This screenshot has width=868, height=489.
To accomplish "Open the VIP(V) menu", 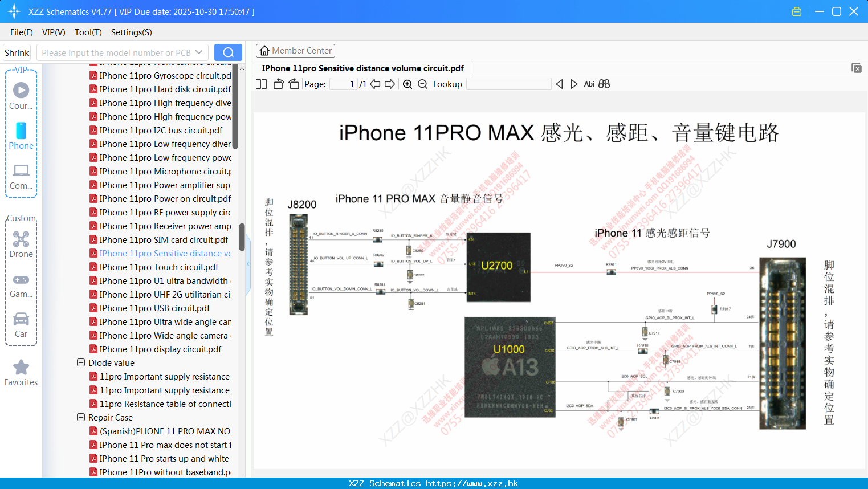I will [54, 32].
